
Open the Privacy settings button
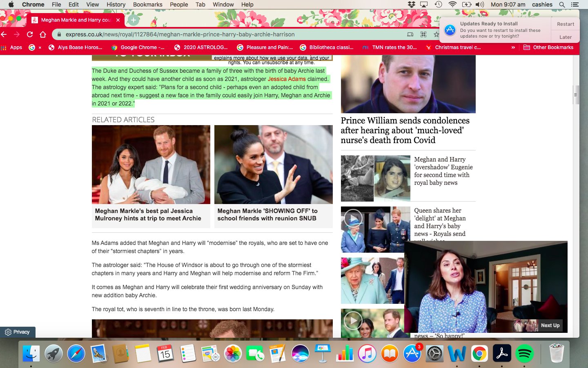(18, 332)
